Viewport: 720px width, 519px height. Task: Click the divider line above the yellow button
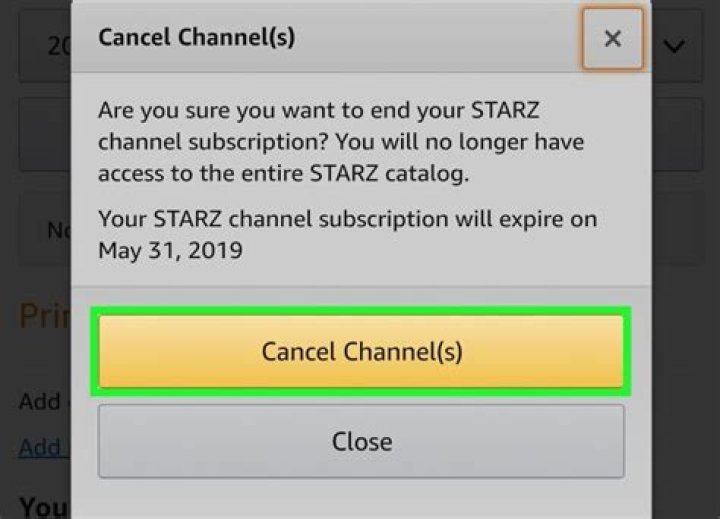click(x=360, y=286)
